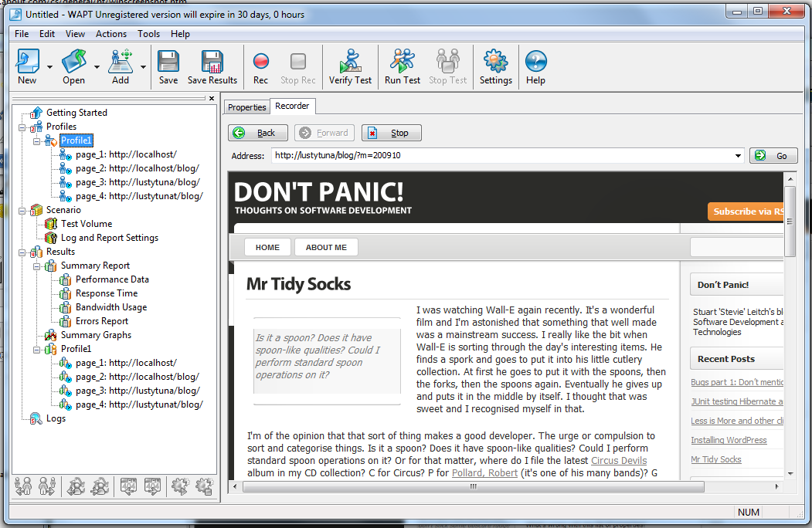Click the disabled Stop Test icon
This screenshot has width=812, height=528.
pos(448,61)
